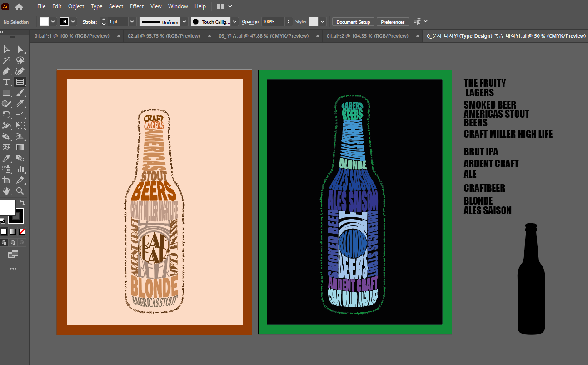Collapse the tools panel with double-arrow
588x365 pixels.
2,32
